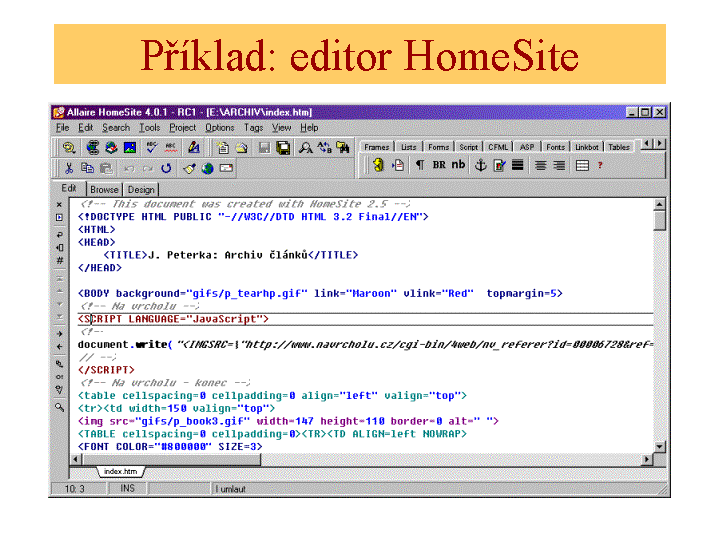Toggle word wrap in editor gutter
Image resolution: width=720 pixels, height=540 pixels.
pyautogui.click(x=60, y=235)
